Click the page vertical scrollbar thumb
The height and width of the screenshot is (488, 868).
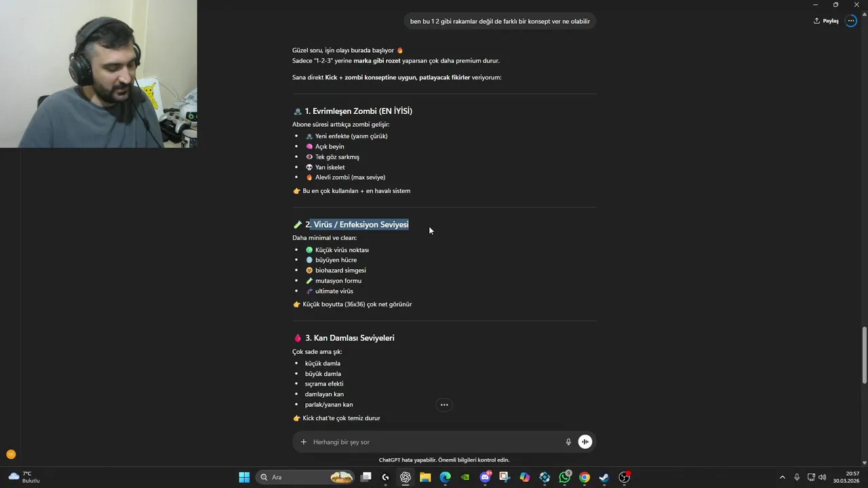tap(864, 355)
